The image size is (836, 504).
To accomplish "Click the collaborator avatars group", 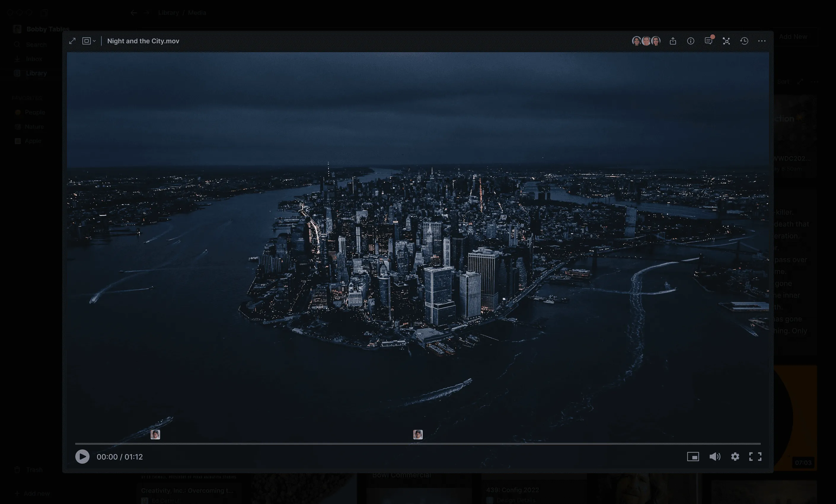I will (x=646, y=41).
